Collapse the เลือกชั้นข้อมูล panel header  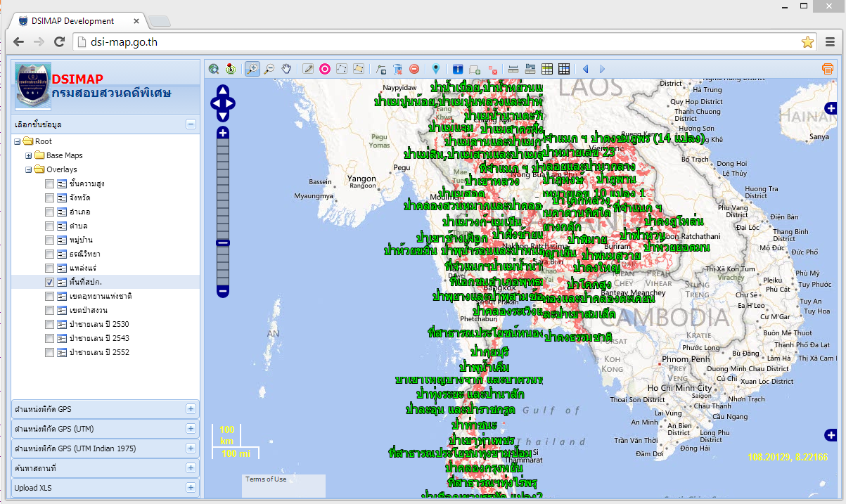pos(191,123)
